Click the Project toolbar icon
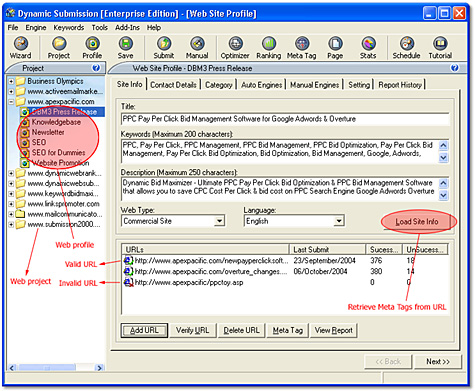This screenshot has width=475, height=391. (59, 48)
